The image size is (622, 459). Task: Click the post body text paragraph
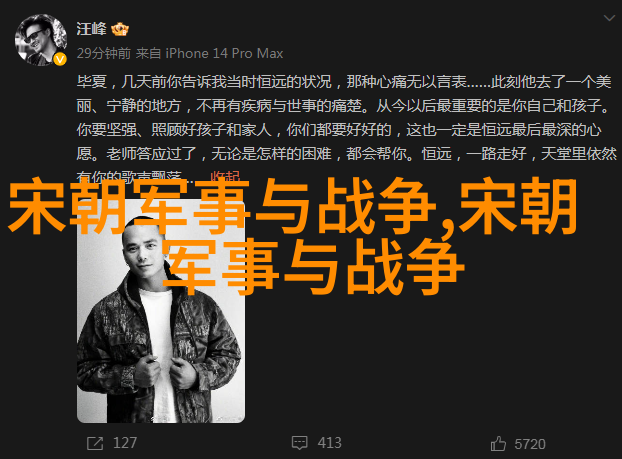346,129
